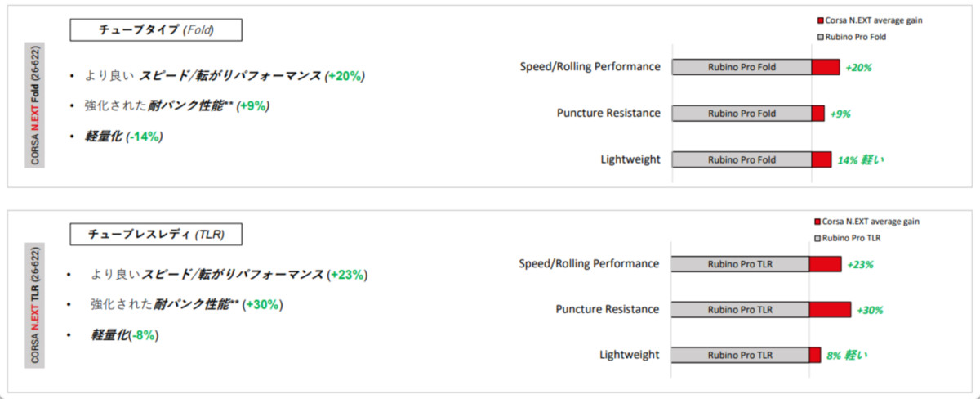
Task: Select the Rubino Pro Fold Puncture Resistance bar
Action: (742, 113)
